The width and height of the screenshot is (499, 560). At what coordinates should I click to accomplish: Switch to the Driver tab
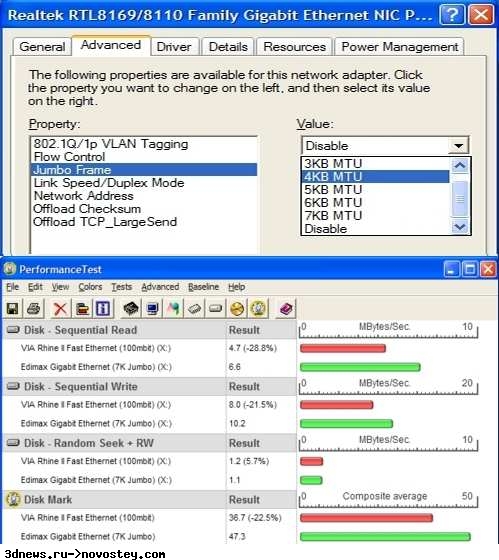(x=174, y=47)
